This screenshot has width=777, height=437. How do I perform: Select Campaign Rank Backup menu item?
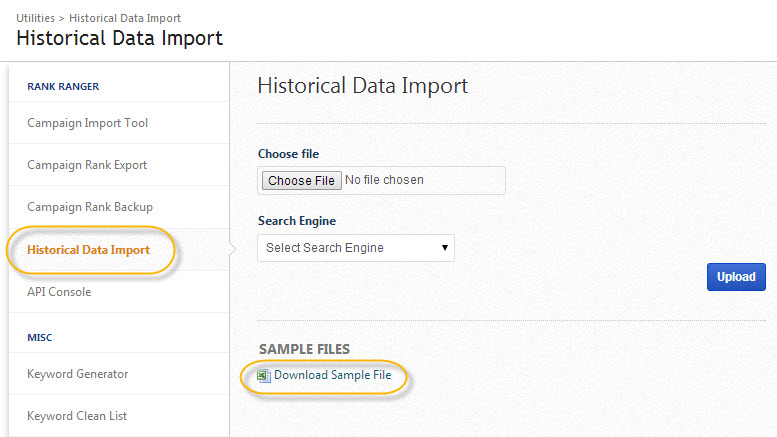pyautogui.click(x=90, y=207)
